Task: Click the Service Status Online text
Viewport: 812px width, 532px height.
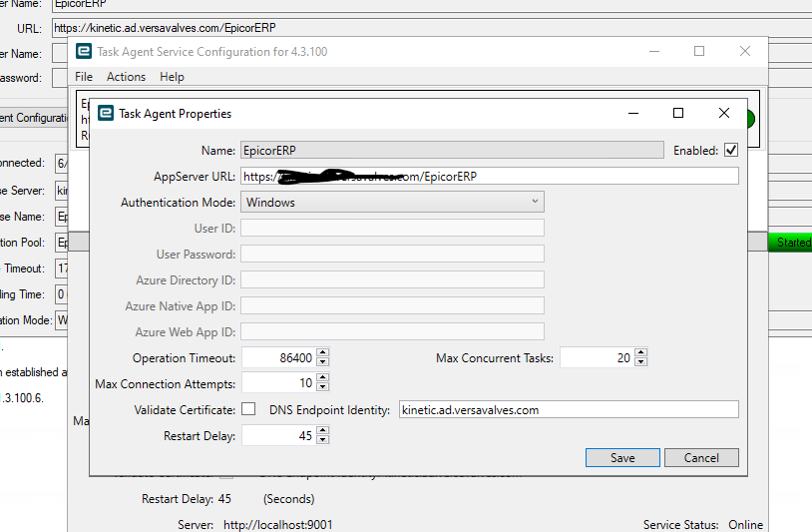Action: [x=702, y=525]
